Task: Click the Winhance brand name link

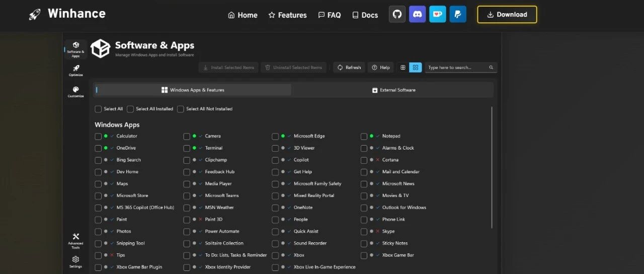Action: (76, 14)
